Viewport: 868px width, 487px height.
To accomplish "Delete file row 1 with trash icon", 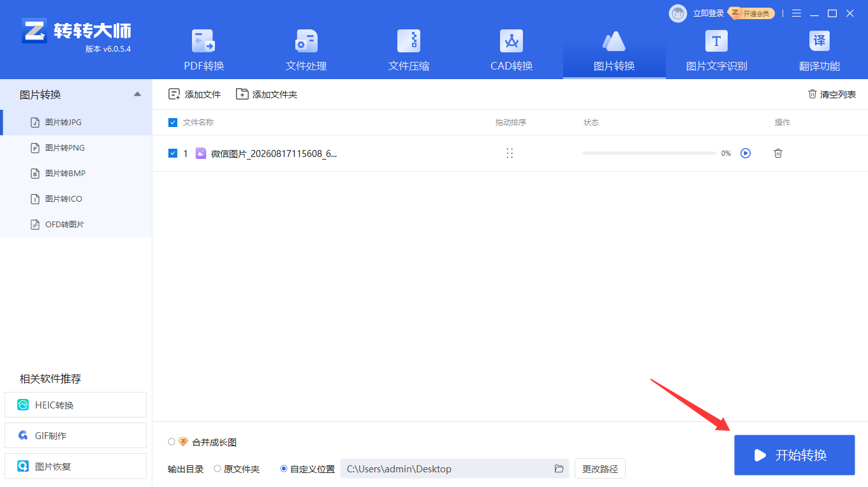I will point(778,153).
